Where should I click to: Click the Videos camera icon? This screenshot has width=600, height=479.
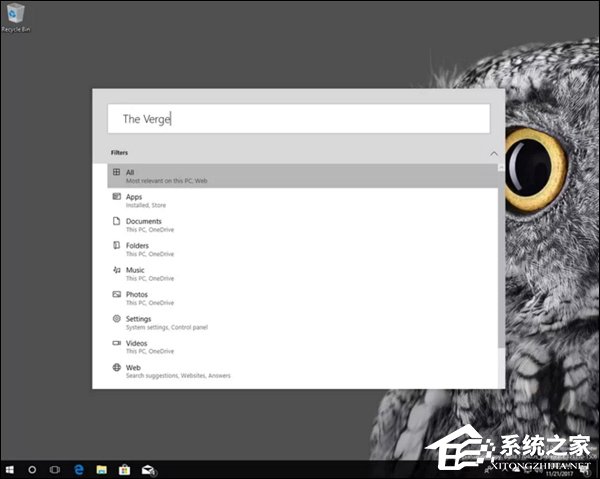[x=117, y=343]
